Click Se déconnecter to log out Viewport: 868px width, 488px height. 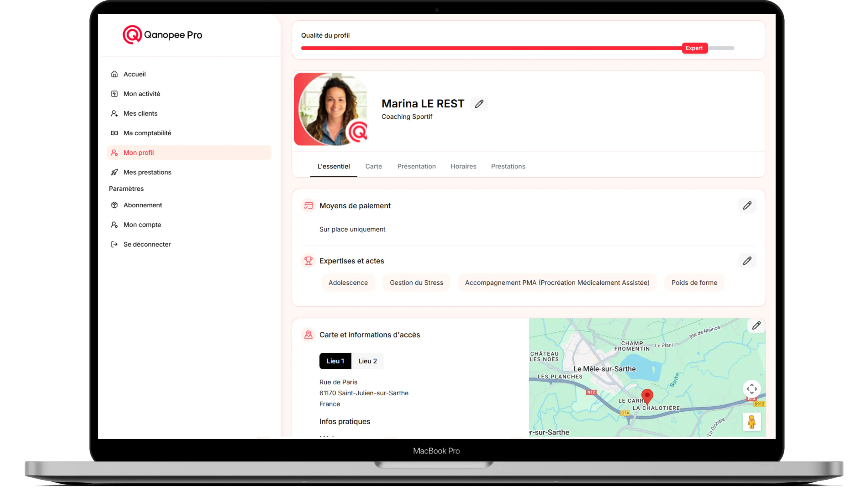coord(147,244)
